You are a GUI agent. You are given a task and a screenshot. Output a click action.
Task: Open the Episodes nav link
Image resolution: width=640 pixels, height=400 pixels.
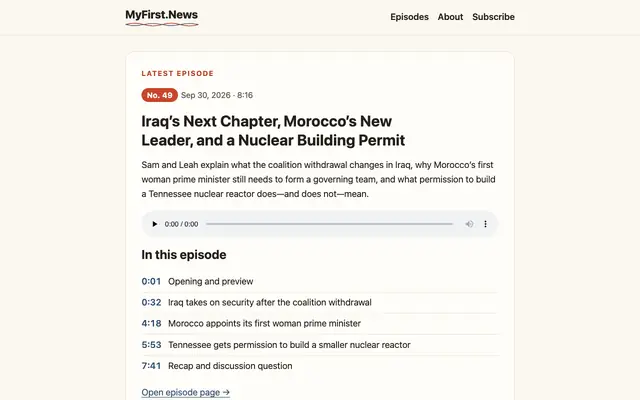tap(409, 17)
